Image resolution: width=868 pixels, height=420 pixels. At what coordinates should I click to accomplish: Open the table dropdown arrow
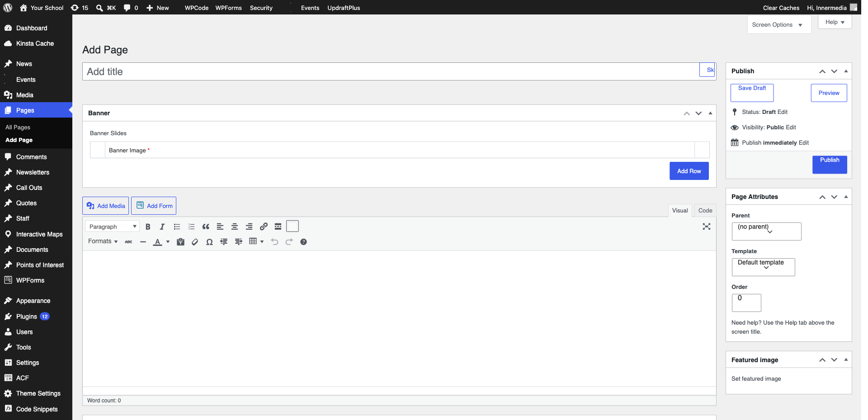[262, 242]
